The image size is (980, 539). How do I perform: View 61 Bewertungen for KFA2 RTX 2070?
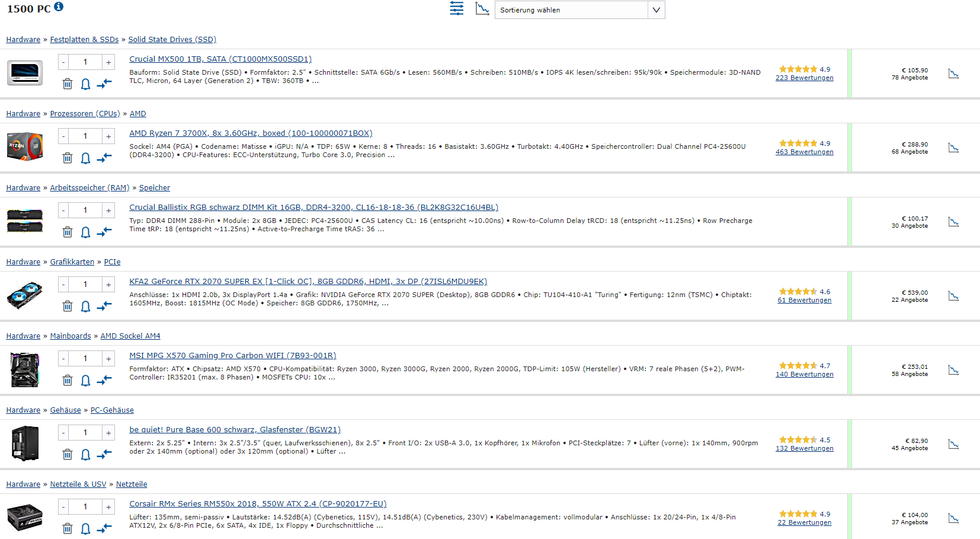point(804,300)
